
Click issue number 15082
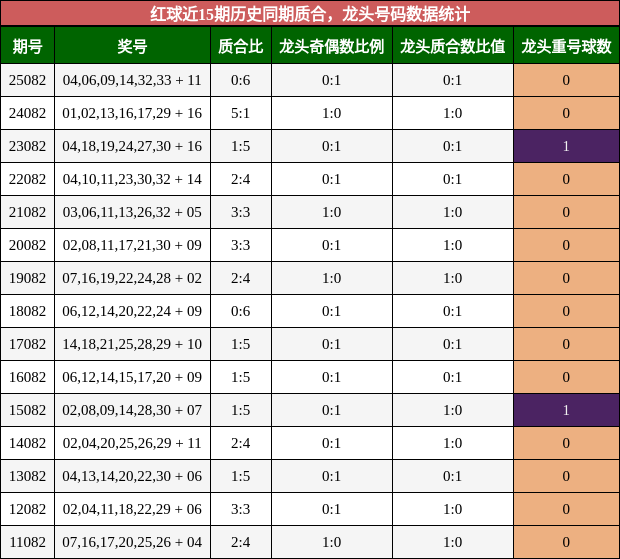pos(27,410)
